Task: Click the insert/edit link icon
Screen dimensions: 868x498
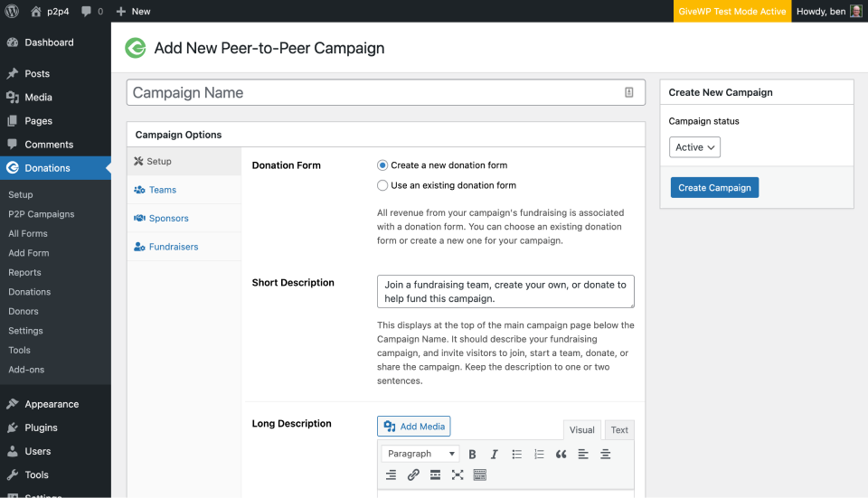Action: click(413, 475)
